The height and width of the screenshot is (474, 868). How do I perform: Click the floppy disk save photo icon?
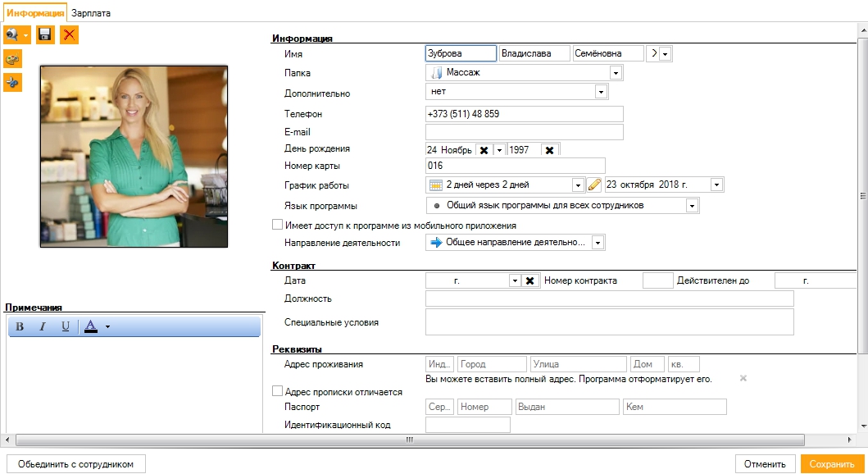point(45,34)
